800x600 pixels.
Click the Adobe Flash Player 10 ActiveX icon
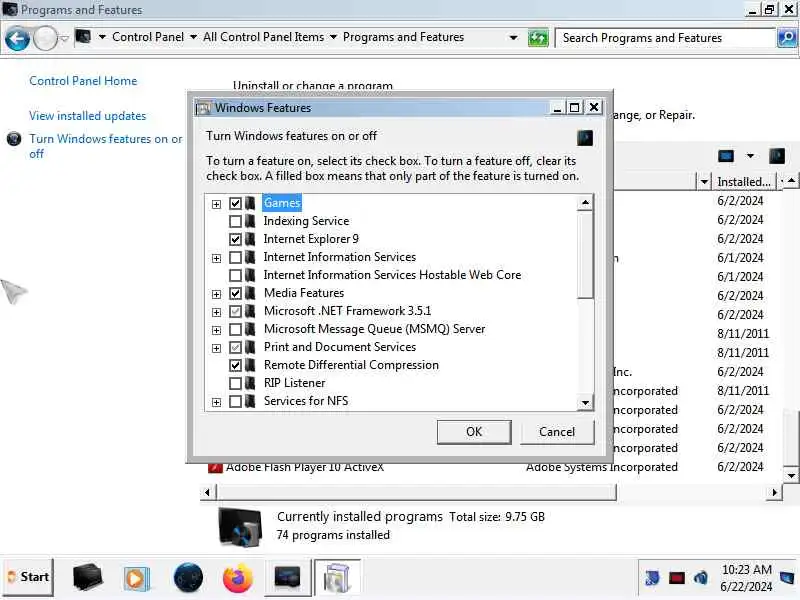(215, 467)
